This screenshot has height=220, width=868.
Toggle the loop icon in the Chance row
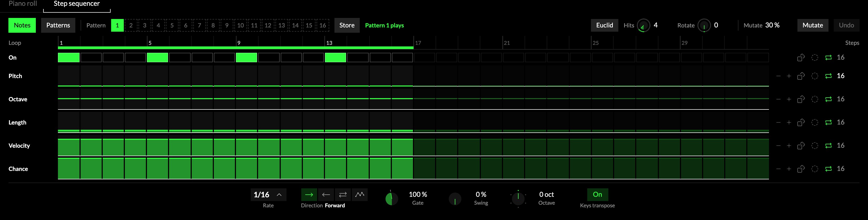[828, 169]
